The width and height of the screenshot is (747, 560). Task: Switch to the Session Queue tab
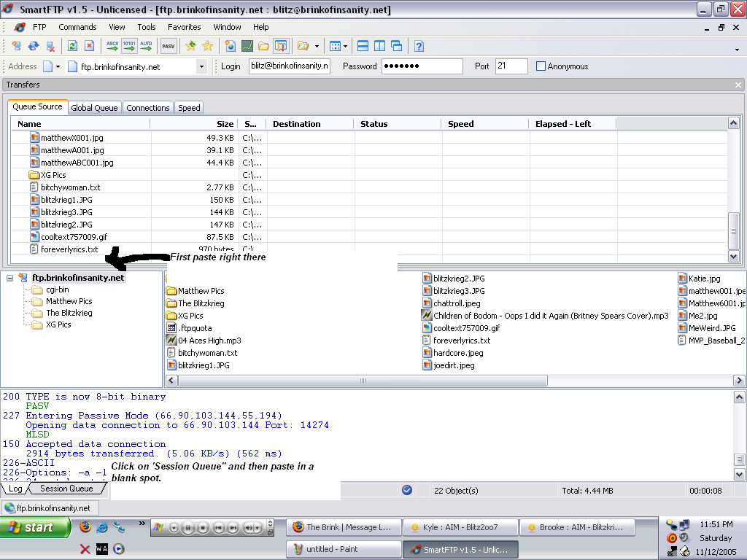pyautogui.click(x=66, y=489)
